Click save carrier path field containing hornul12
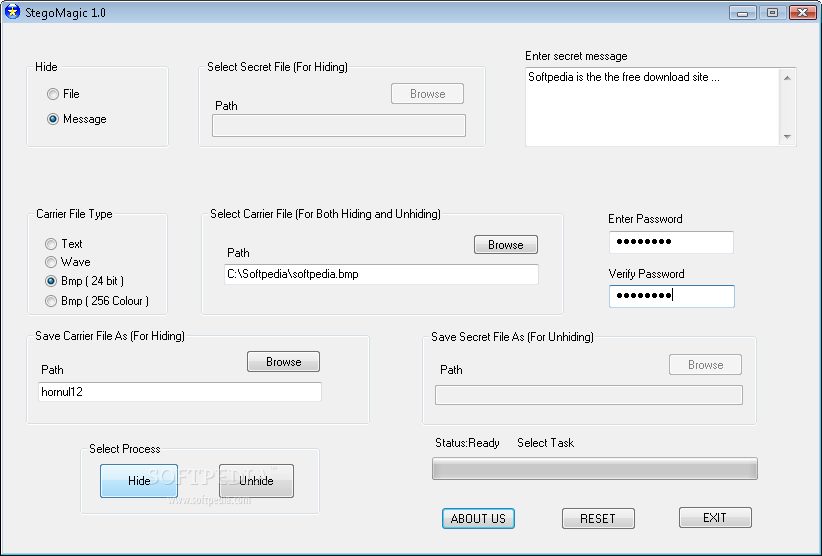The width and height of the screenshot is (822, 556). 180,392
